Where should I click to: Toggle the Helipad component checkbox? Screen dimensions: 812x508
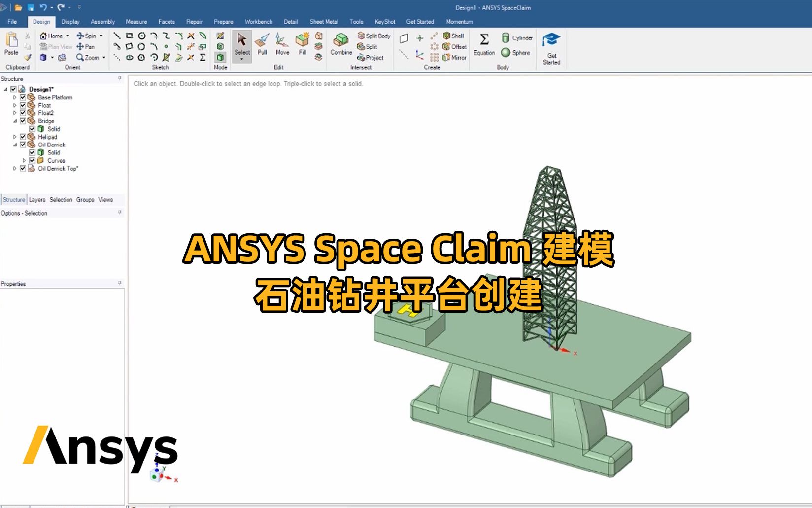point(23,137)
